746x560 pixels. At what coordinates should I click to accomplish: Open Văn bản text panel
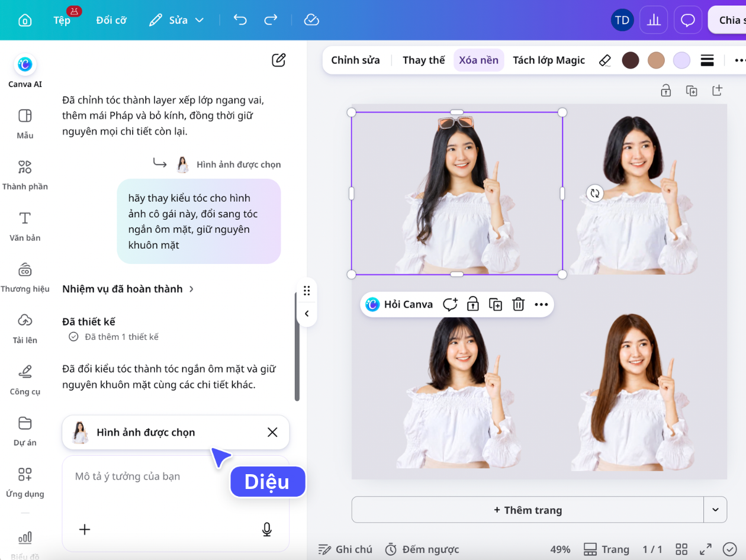pyautogui.click(x=25, y=226)
